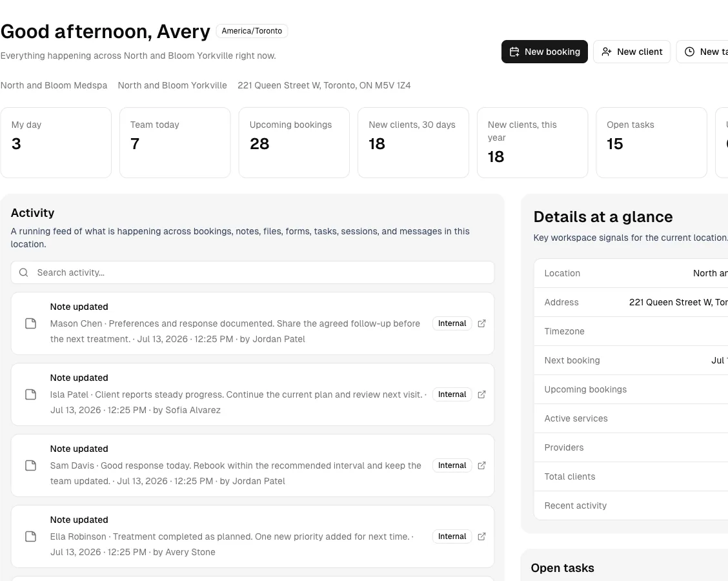Click the Active services row
This screenshot has width=728, height=581.
pos(631,418)
